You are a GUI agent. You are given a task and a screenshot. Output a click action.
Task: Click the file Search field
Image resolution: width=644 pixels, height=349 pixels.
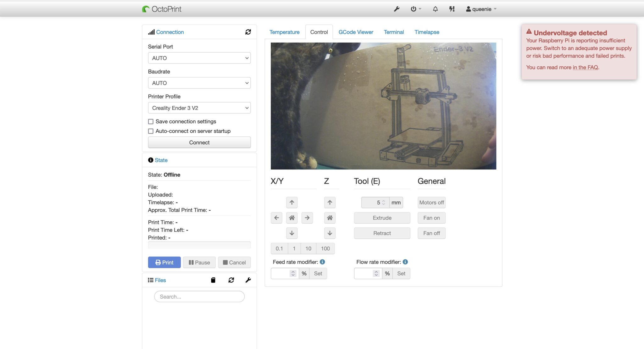pyautogui.click(x=199, y=296)
